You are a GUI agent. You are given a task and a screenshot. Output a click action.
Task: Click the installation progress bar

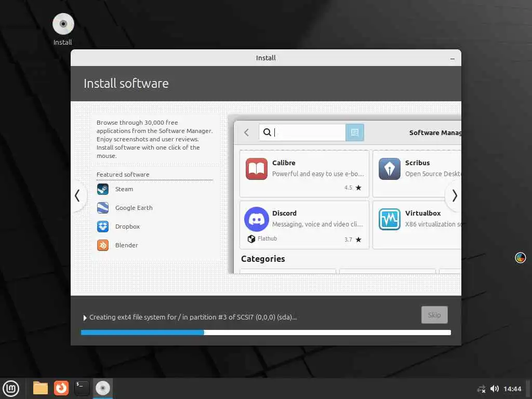[x=266, y=332]
